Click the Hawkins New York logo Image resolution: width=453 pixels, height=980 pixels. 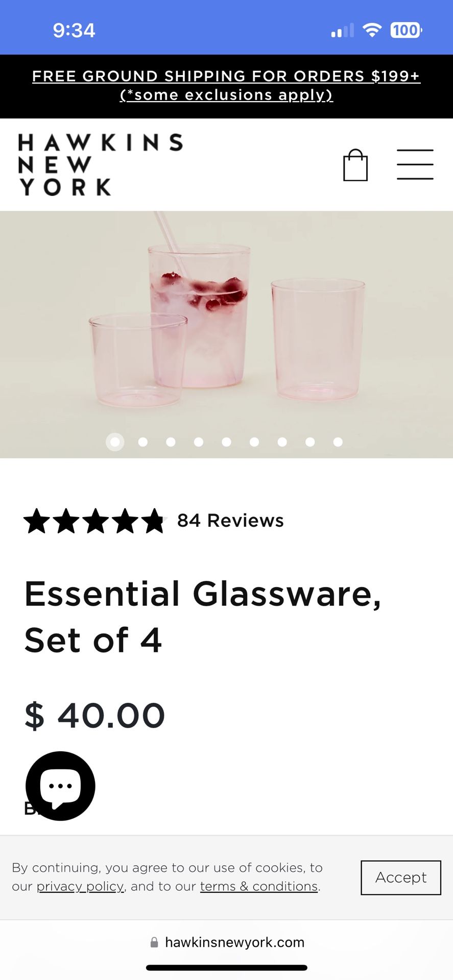coord(101,164)
